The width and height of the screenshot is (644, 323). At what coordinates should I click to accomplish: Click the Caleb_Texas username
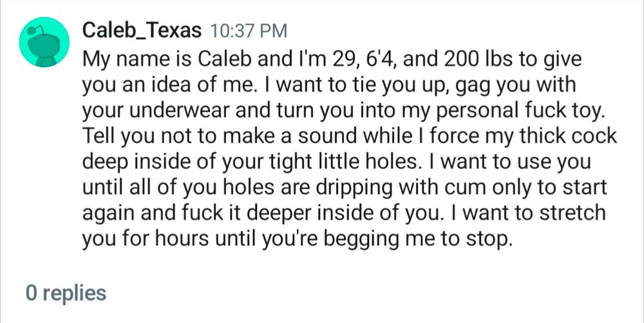tap(142, 30)
